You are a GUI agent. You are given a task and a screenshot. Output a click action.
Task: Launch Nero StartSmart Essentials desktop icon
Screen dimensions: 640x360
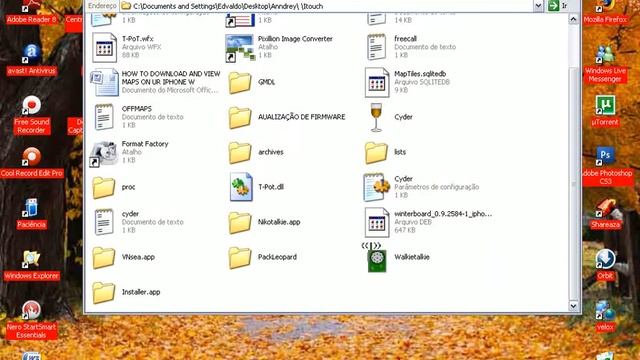tap(31, 310)
